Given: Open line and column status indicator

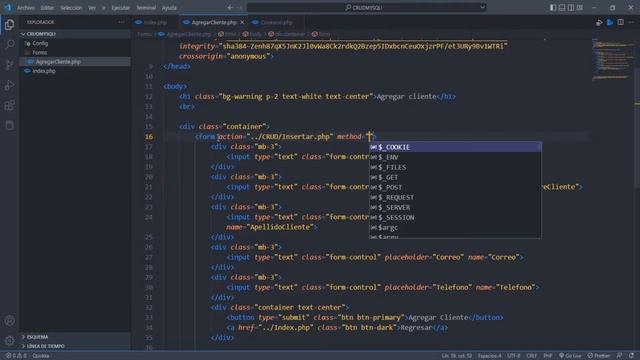Looking at the screenshot, I should click(456, 356).
